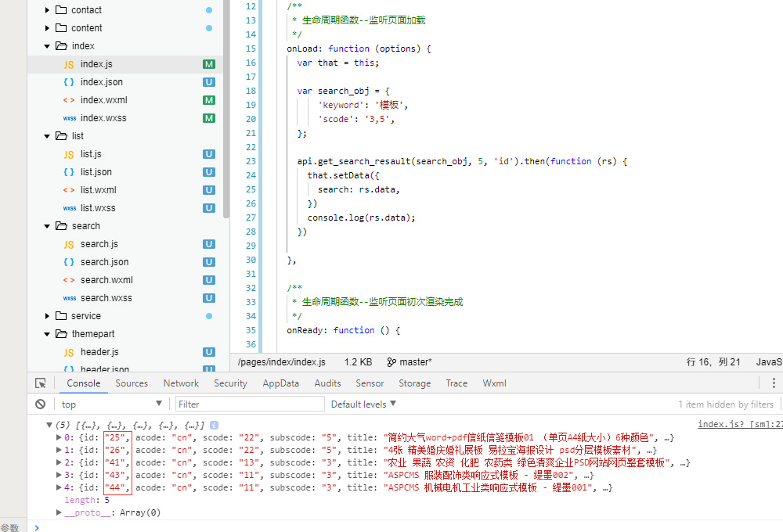783x532 pixels.
Task: Expand array item 0 with id 25
Action: 60,437
